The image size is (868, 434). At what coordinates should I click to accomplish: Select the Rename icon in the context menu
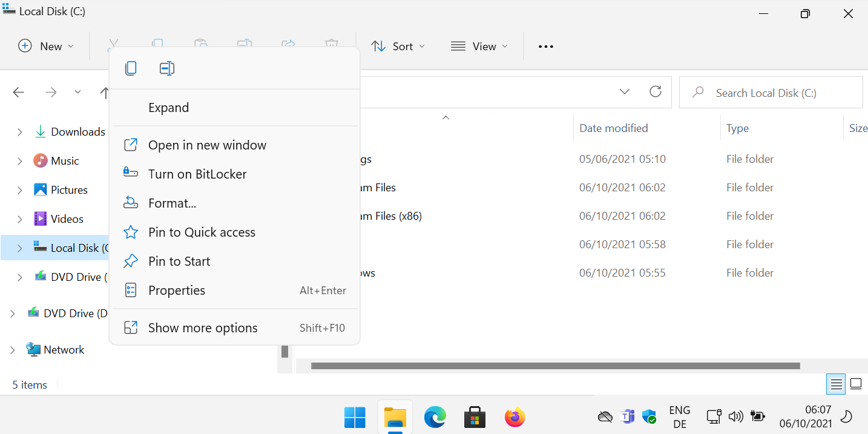[x=167, y=68]
